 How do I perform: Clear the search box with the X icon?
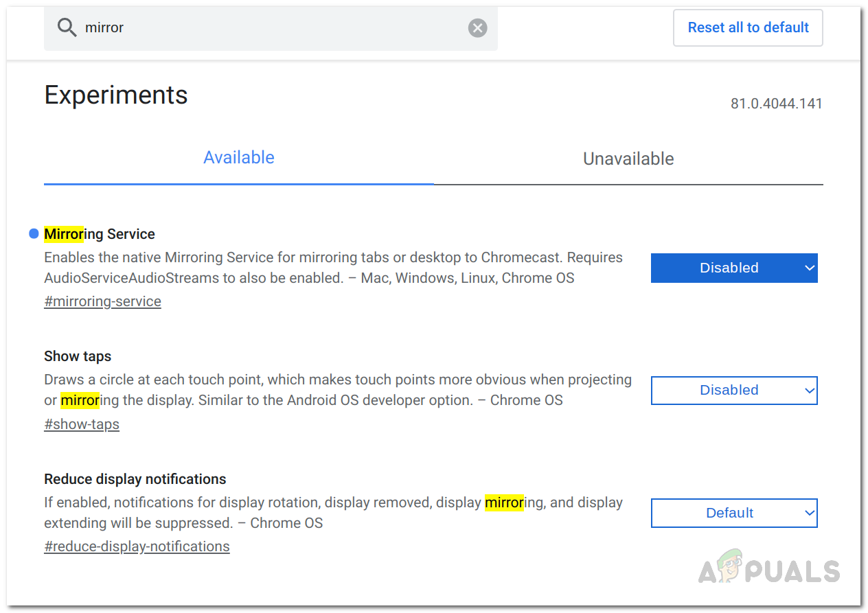click(x=477, y=27)
